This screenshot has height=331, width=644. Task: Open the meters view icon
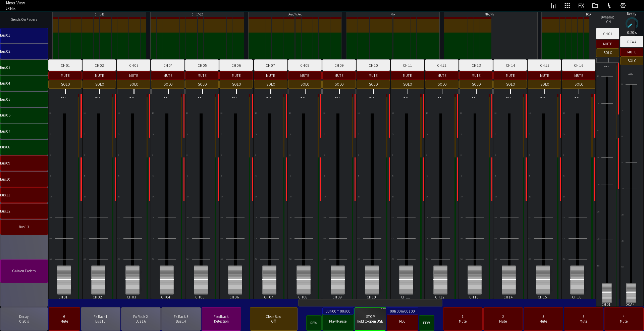(553, 5)
